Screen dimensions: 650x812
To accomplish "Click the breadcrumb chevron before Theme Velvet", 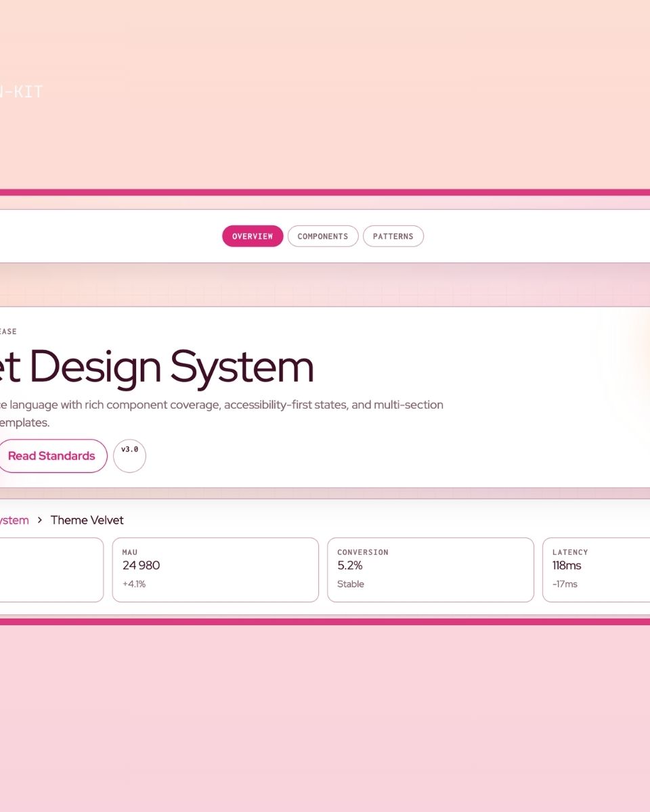I will coord(40,520).
